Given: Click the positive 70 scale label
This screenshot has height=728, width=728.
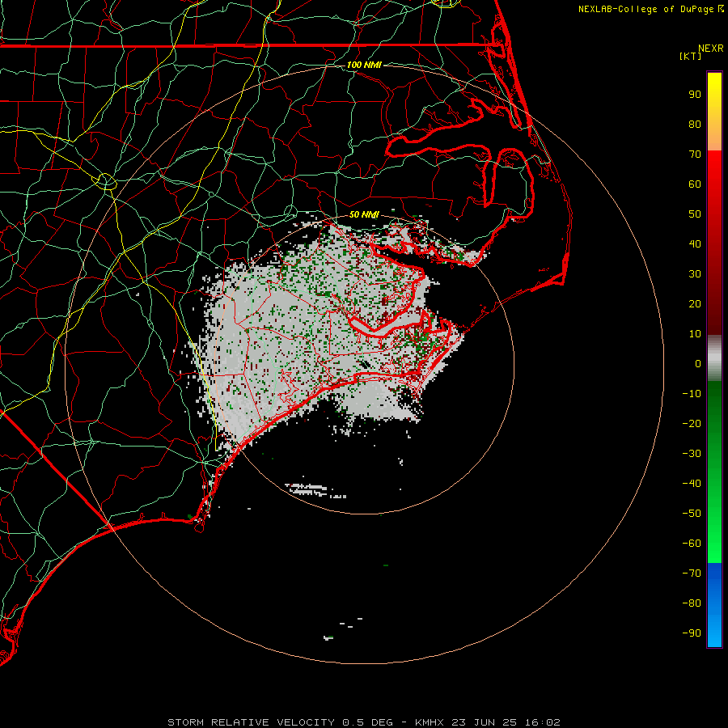Looking at the screenshot, I should [x=695, y=154].
